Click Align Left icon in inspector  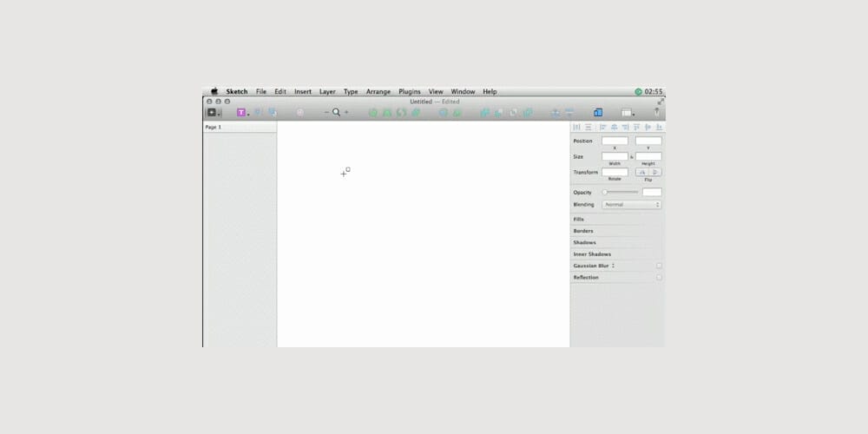click(x=603, y=128)
